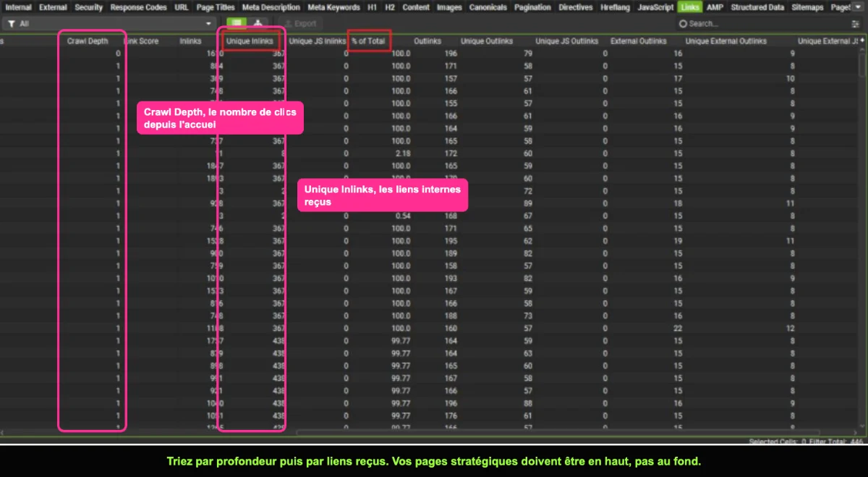
Task: Sort by the External Outlinks column
Action: click(x=639, y=41)
